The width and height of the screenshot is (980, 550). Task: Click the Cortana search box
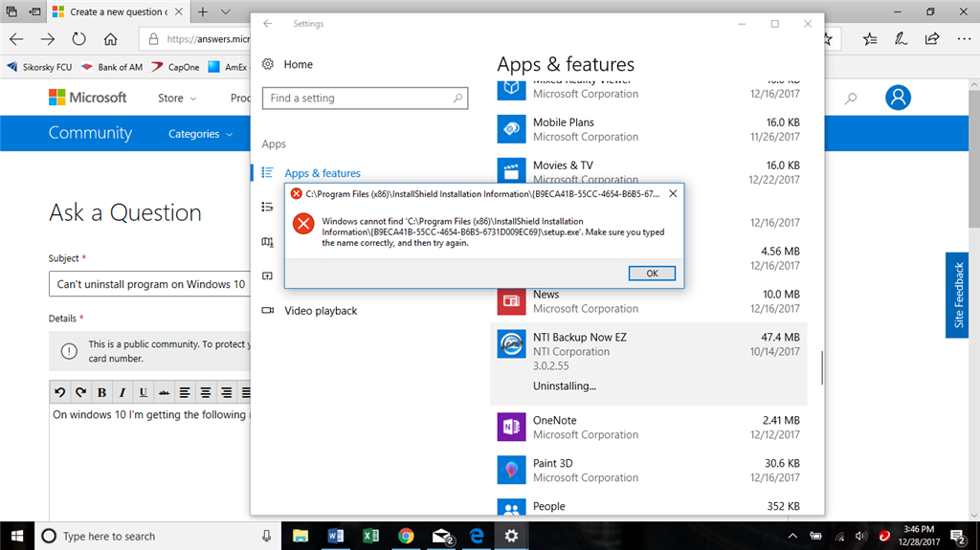tap(158, 536)
